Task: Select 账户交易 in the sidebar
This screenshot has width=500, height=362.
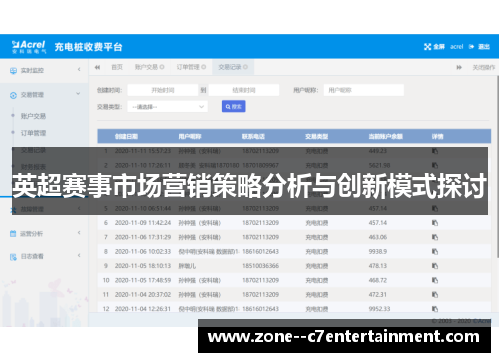Action: (x=33, y=116)
